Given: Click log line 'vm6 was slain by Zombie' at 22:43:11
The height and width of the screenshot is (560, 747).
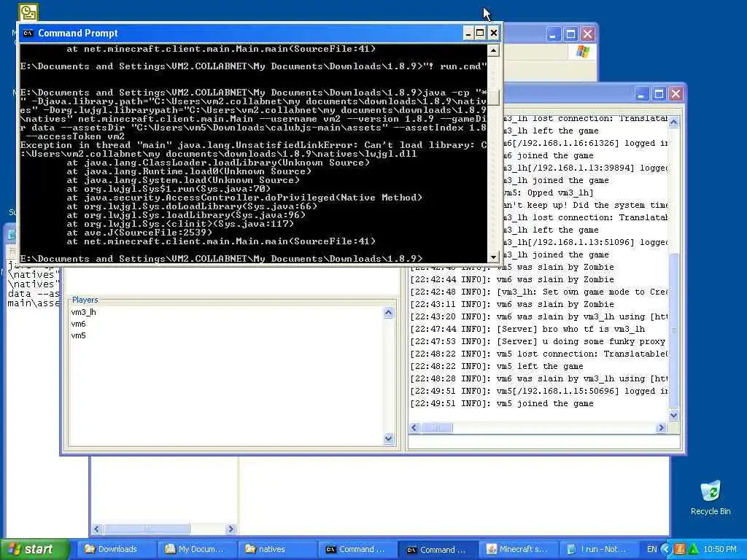Looking at the screenshot, I should (x=512, y=304).
